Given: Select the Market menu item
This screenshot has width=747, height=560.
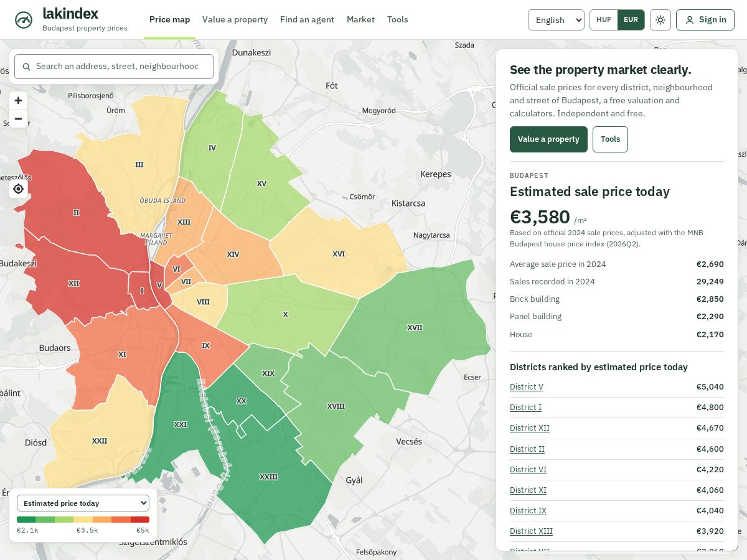Looking at the screenshot, I should (360, 20).
